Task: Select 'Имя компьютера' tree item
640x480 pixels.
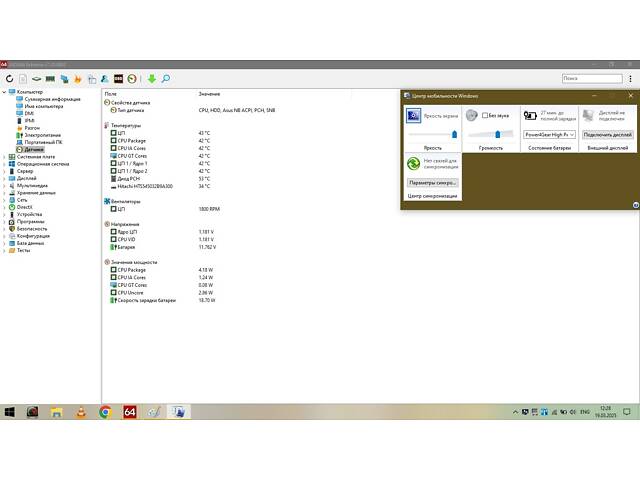Action: click(44, 107)
